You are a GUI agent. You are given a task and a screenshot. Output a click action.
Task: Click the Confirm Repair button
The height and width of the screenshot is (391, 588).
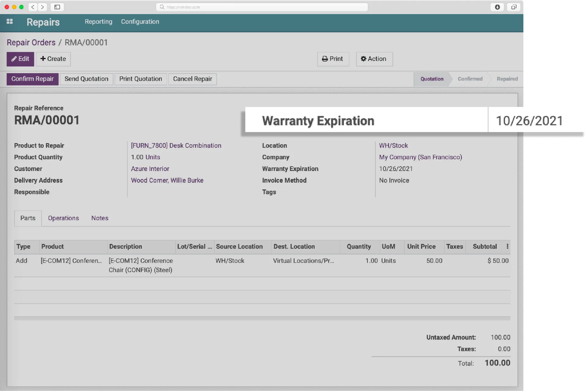(33, 78)
